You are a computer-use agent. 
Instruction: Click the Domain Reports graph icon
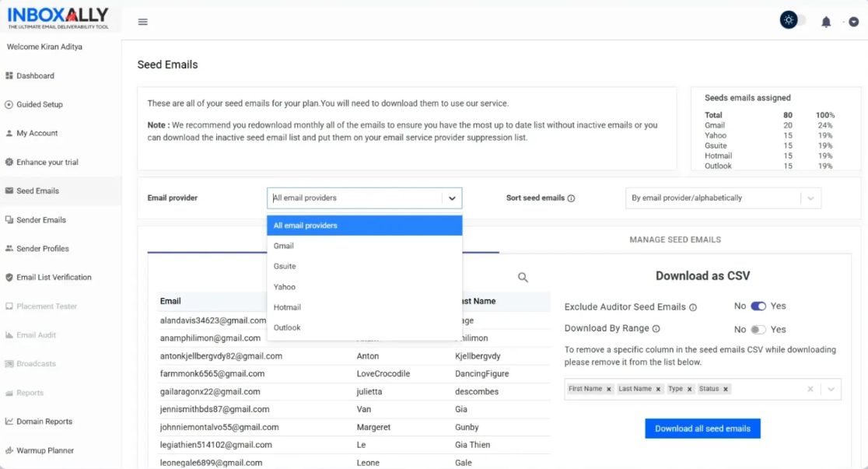click(x=9, y=421)
